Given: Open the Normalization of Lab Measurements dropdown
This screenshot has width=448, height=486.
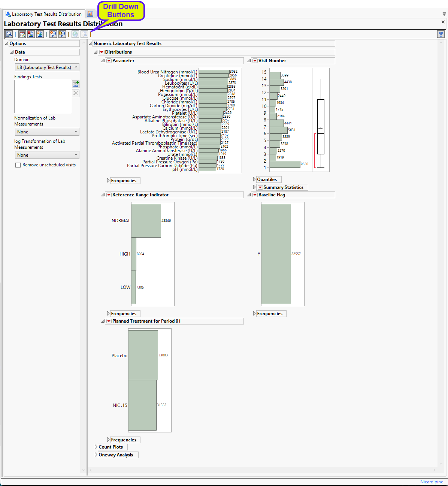Looking at the screenshot, I should 47,132.
